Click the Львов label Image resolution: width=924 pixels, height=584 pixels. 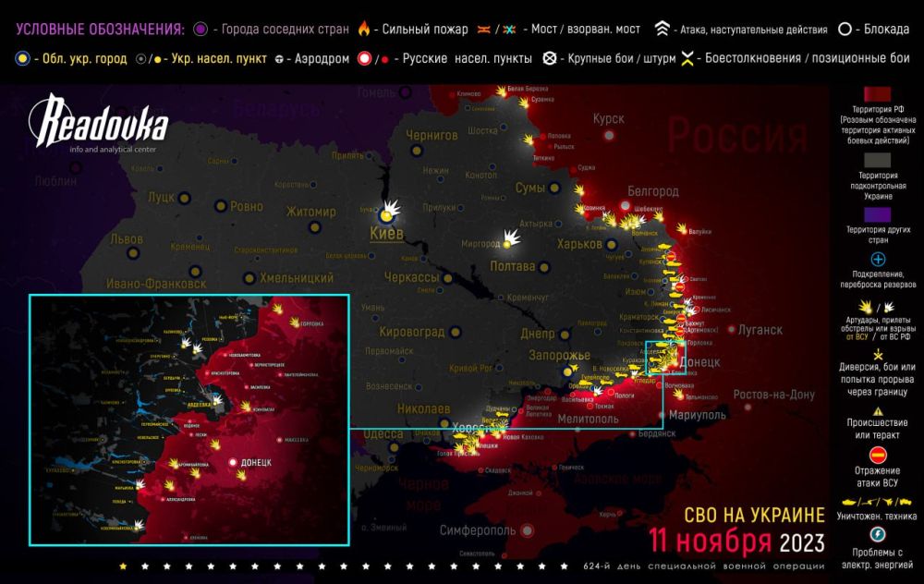(x=127, y=239)
